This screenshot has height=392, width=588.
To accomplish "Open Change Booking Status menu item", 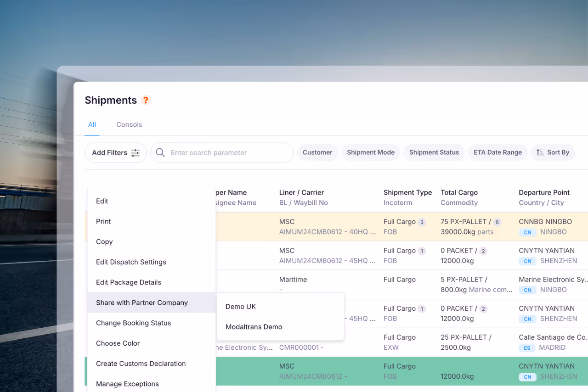I will point(152,323).
